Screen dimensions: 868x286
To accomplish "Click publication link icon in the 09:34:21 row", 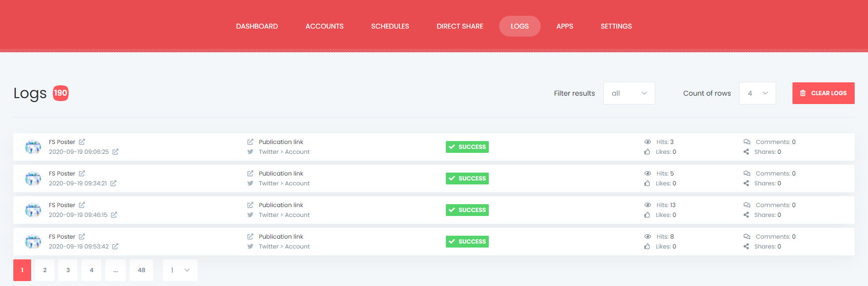I will tap(250, 174).
